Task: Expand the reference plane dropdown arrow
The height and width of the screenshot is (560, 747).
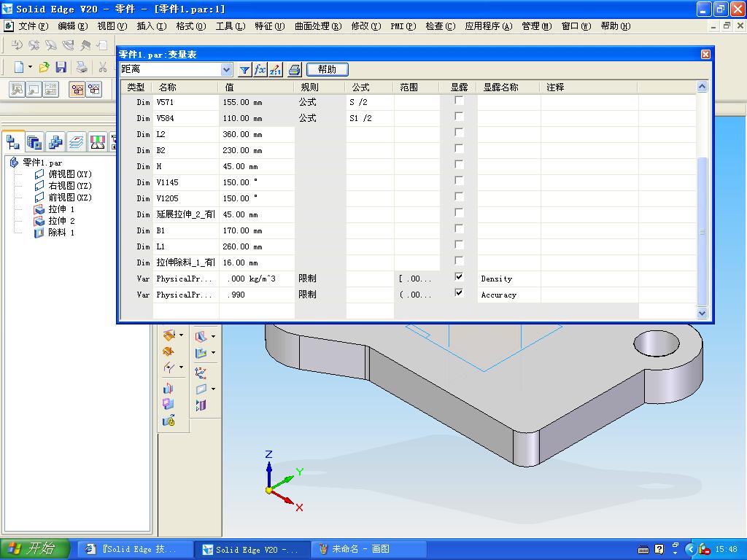Action: [213, 389]
